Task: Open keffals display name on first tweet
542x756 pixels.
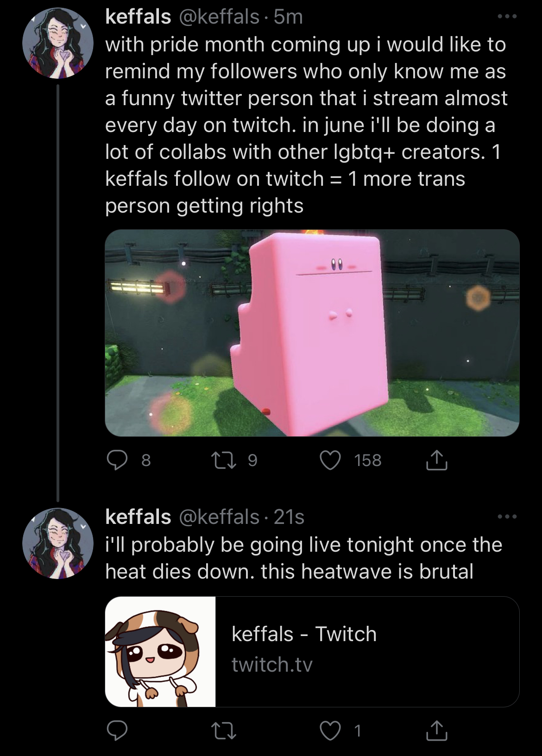Action: (138, 17)
